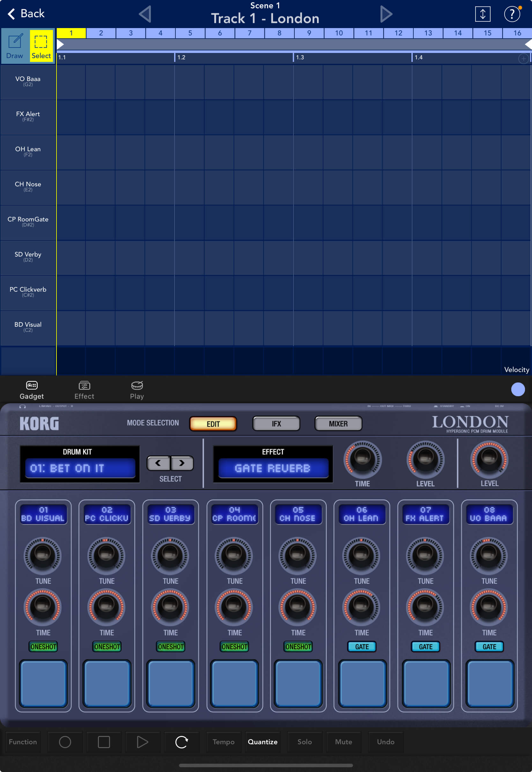
Task: Select step 12 in the step ruler
Action: pos(398,33)
